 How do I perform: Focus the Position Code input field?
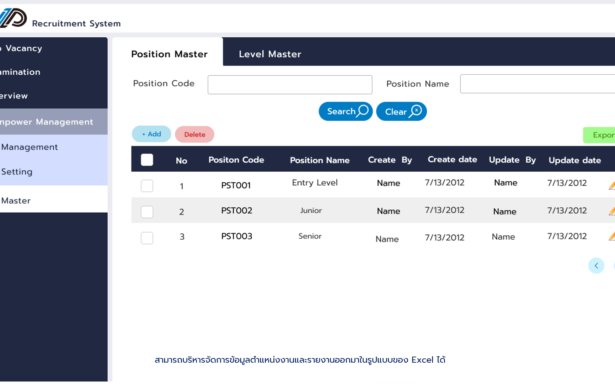(290, 85)
